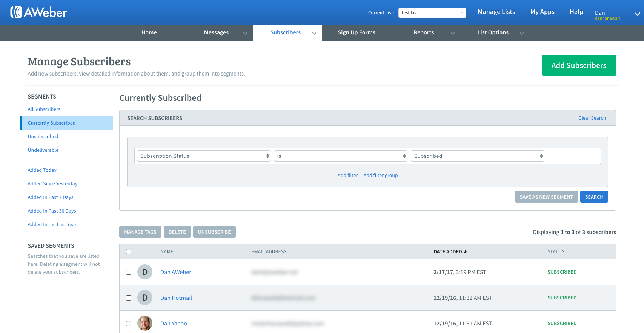The width and height of the screenshot is (644, 333).
Task: Open the Subscription Status filter dropdown
Action: pyautogui.click(x=204, y=156)
